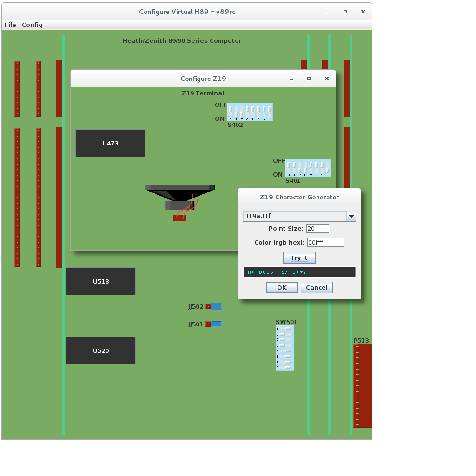Open the Config menu
The width and height of the screenshot is (476, 476).
click(x=32, y=25)
